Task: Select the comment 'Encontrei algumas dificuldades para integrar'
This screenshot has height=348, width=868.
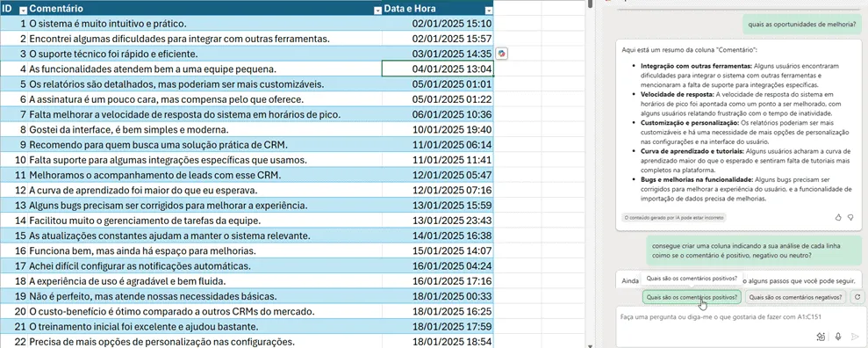Action: click(x=204, y=39)
